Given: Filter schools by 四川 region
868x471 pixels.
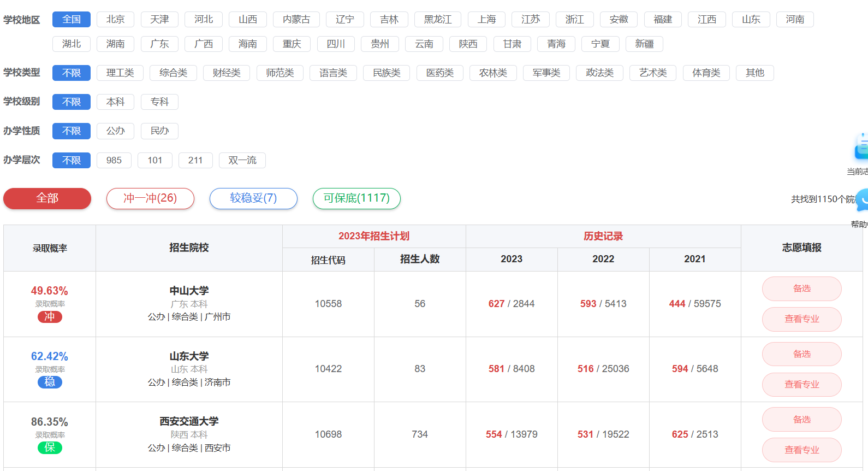Looking at the screenshot, I should 336,44.
